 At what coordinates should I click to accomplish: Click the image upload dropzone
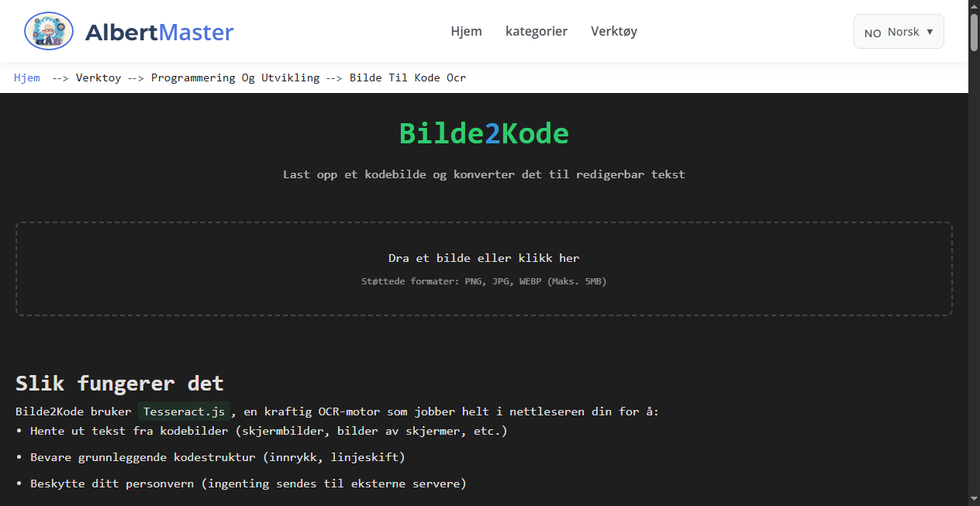pyautogui.click(x=484, y=268)
